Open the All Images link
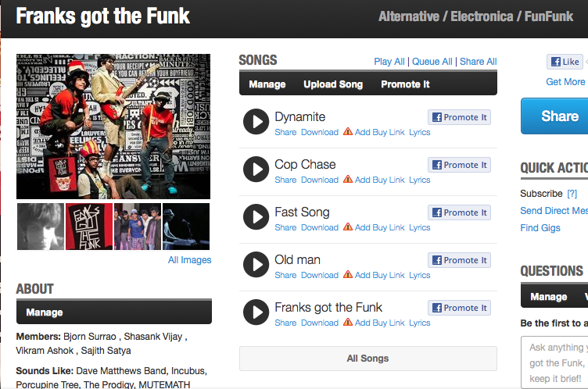588x389 pixels. tap(189, 260)
